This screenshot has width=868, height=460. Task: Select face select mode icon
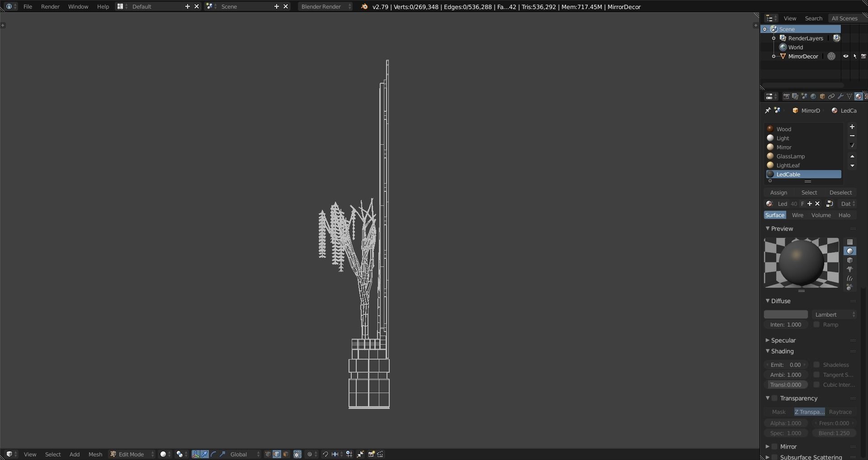(x=286, y=454)
